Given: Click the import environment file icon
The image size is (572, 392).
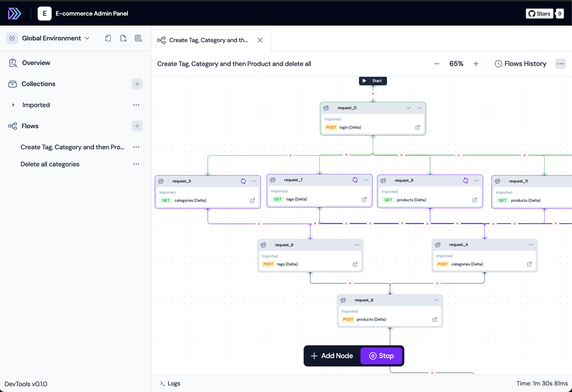Looking at the screenshot, I should tap(108, 38).
